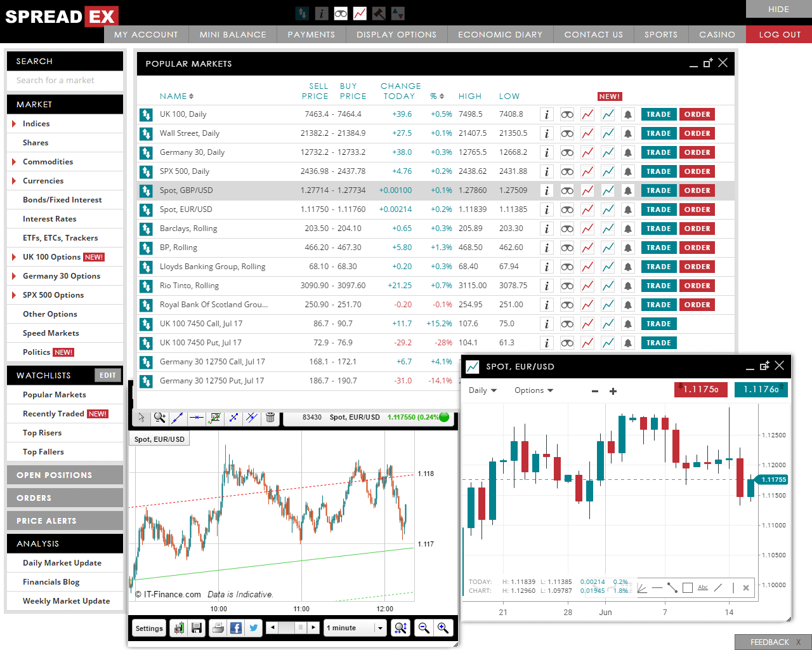Toggle the price alert bell for SPX 500, Daily
812x650 pixels.
click(x=627, y=171)
